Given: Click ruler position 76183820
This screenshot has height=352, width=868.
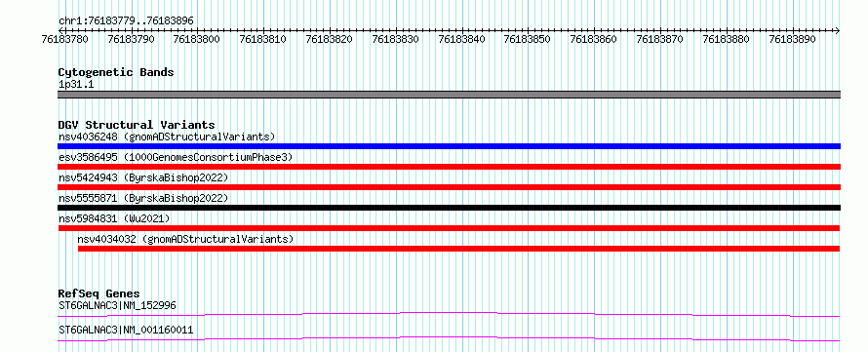Looking at the screenshot, I should pos(330,39).
